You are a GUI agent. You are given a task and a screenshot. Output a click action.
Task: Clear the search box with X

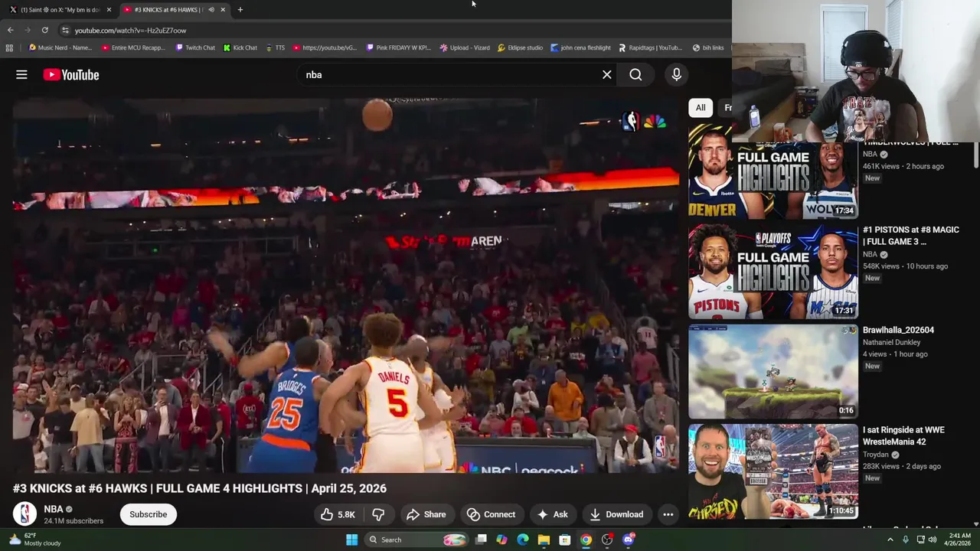pos(607,75)
